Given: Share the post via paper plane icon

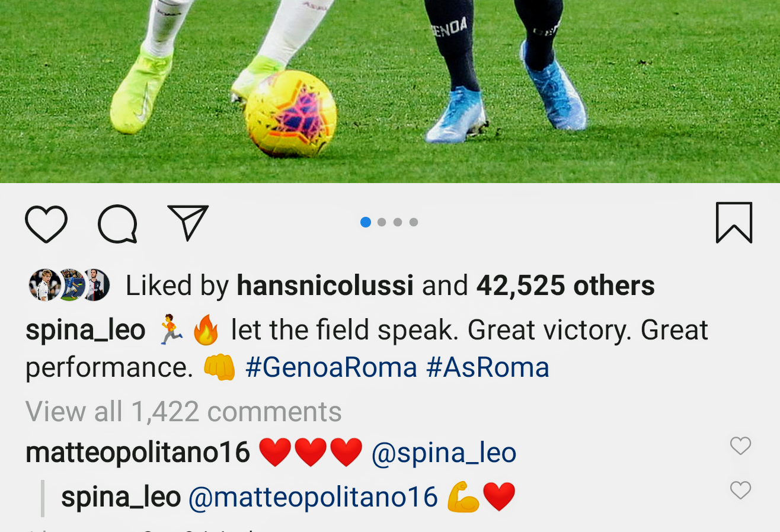Looking at the screenshot, I should (x=188, y=223).
